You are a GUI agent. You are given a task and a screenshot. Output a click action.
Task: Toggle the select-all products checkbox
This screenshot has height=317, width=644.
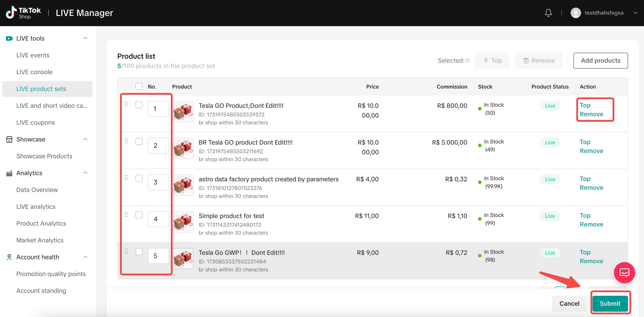(139, 86)
